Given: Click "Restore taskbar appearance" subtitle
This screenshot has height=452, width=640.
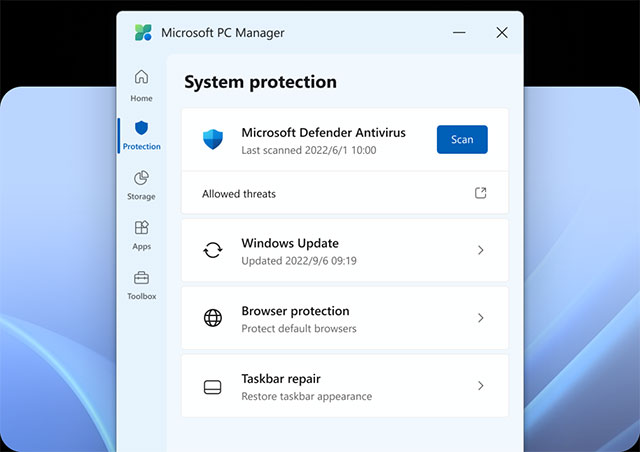Looking at the screenshot, I should coord(307,396).
